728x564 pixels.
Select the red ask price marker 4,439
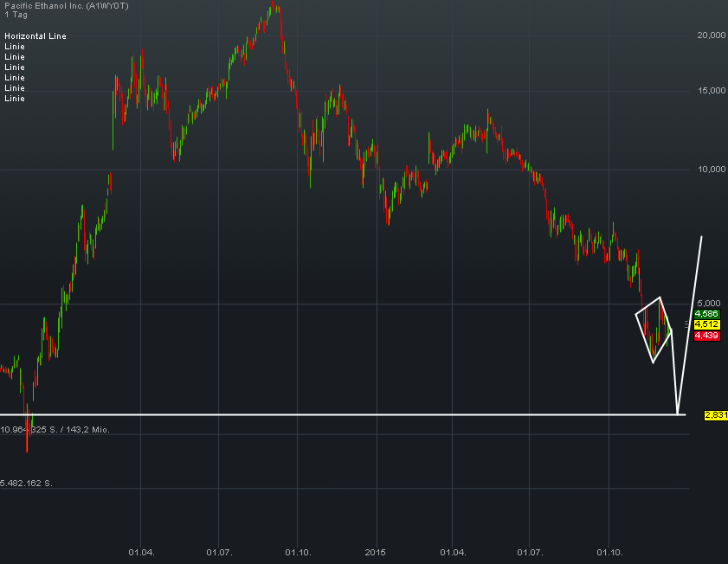click(708, 336)
